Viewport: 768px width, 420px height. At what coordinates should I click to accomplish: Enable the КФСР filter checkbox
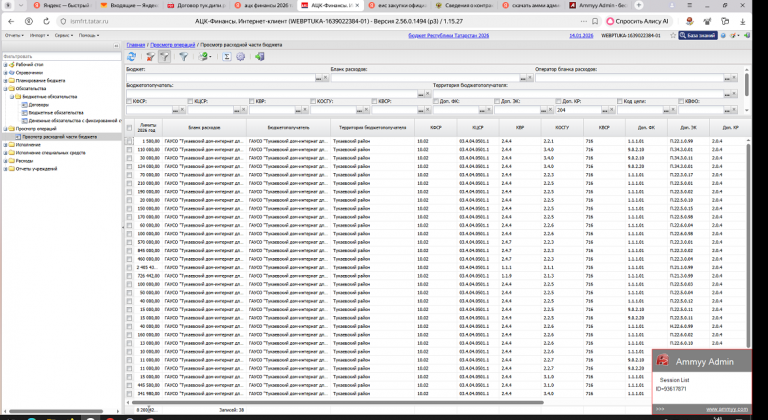click(x=129, y=101)
